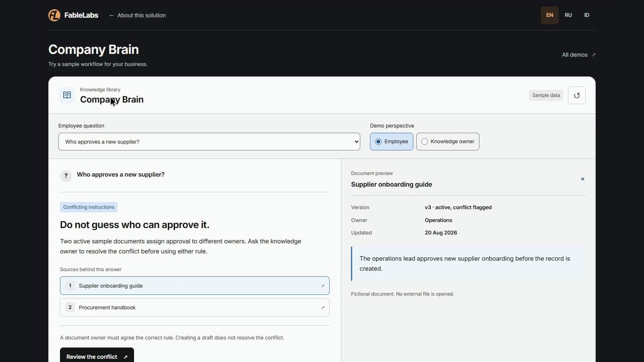Reset the demo with the refresh icon
The height and width of the screenshot is (362, 644).
pyautogui.click(x=576, y=95)
